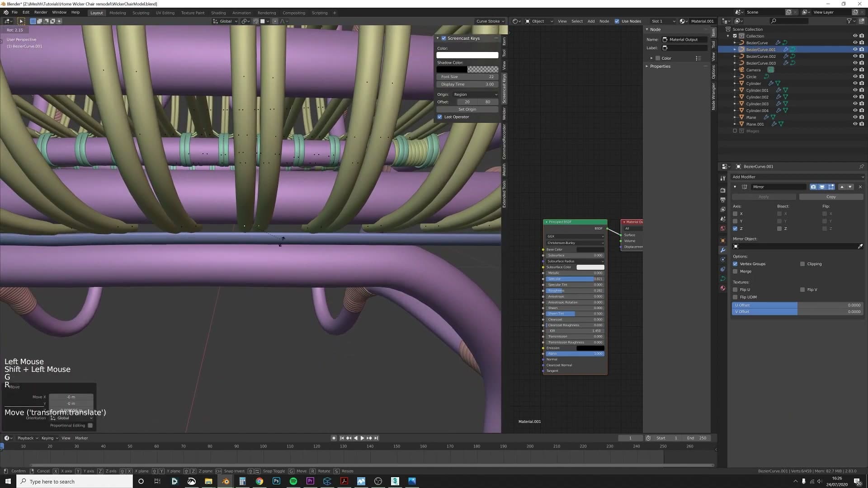Screen dimensions: 868x488
Task: Switch to the UV Editing workspace tab
Action: pyautogui.click(x=165, y=13)
